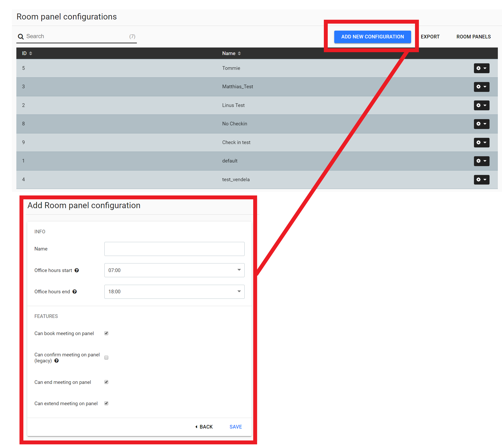Open gear menu for Matthias_Test row
This screenshot has height=448, width=502.
click(481, 87)
